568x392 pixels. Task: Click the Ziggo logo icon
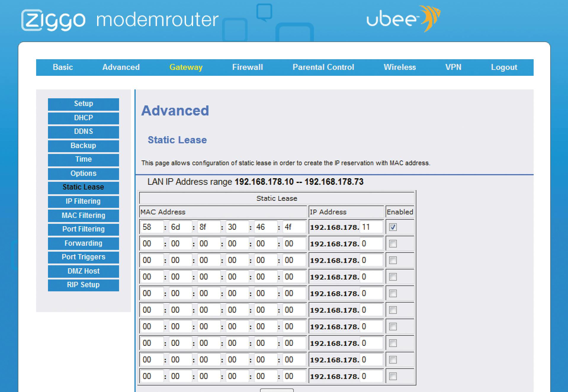[54, 20]
